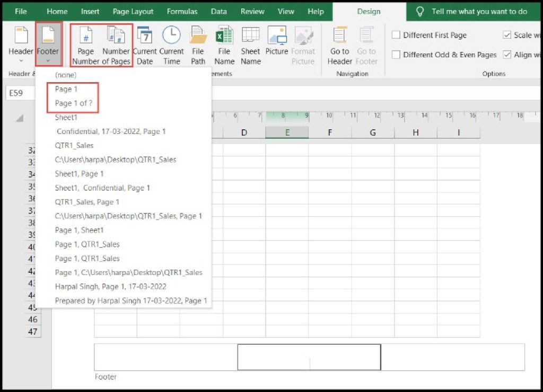Insert the Sheet Name element
Image resolution: width=543 pixels, height=392 pixels.
point(250,44)
